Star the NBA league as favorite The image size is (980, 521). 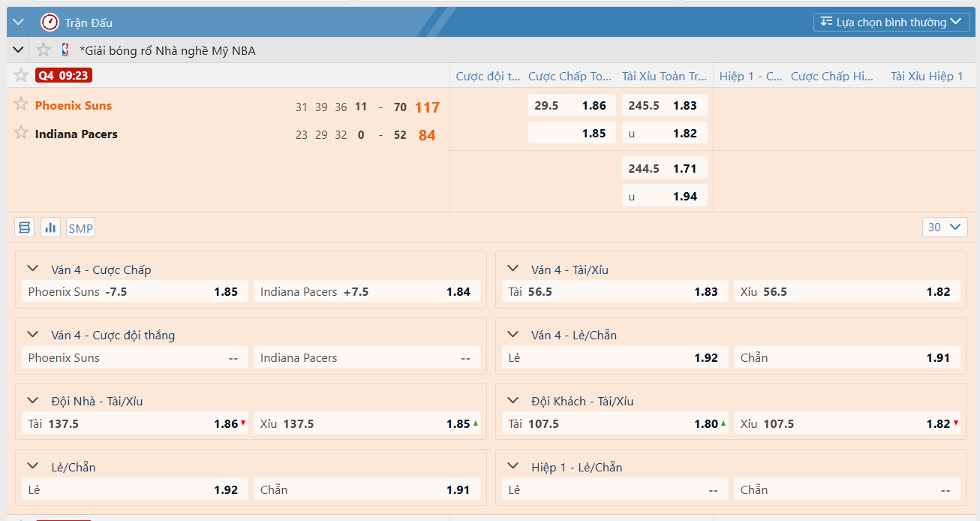tap(44, 50)
